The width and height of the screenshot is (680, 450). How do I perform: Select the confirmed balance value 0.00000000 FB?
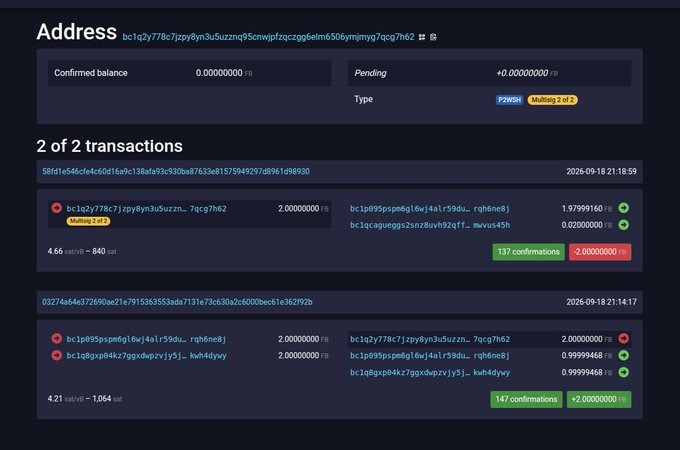[224, 73]
